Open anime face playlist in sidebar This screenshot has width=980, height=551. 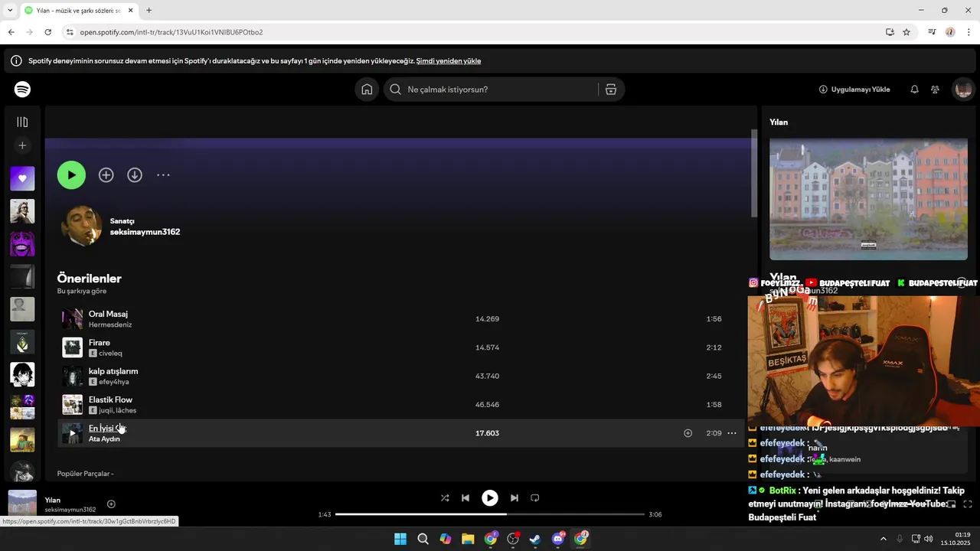[22, 375]
